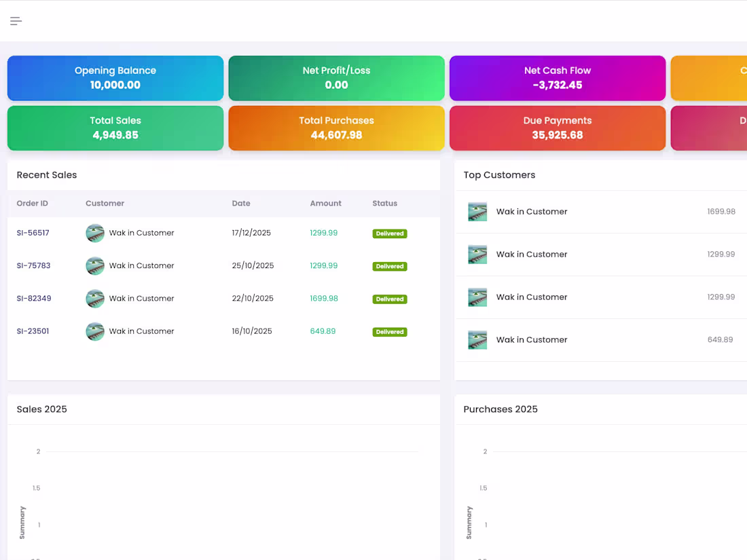This screenshot has width=747, height=560.
Task: Select the Total Sales summary card
Action: coord(115,128)
